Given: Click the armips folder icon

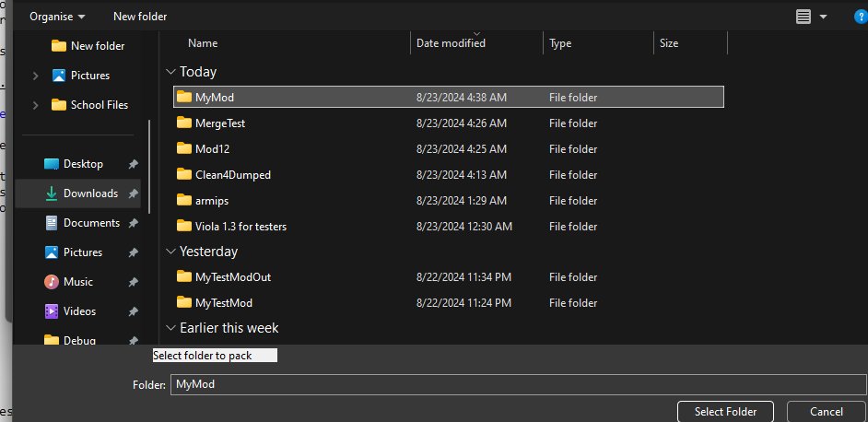Looking at the screenshot, I should [183, 200].
